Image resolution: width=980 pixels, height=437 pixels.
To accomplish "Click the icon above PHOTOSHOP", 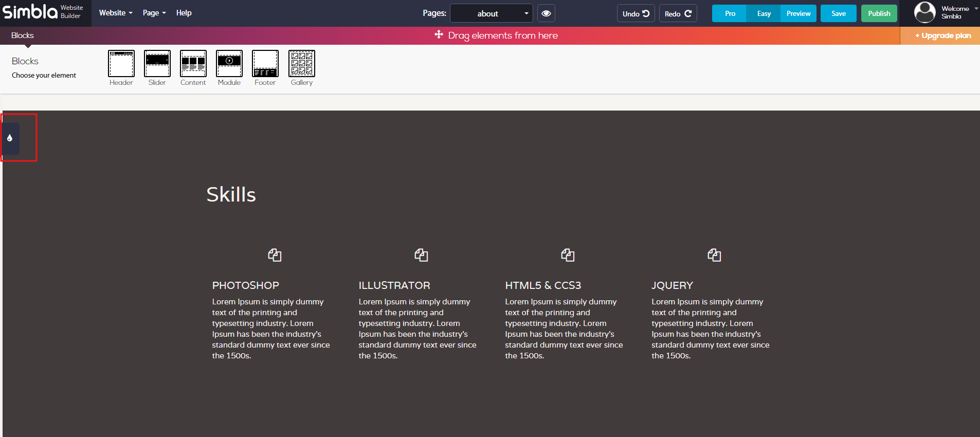I will pyautogui.click(x=275, y=255).
